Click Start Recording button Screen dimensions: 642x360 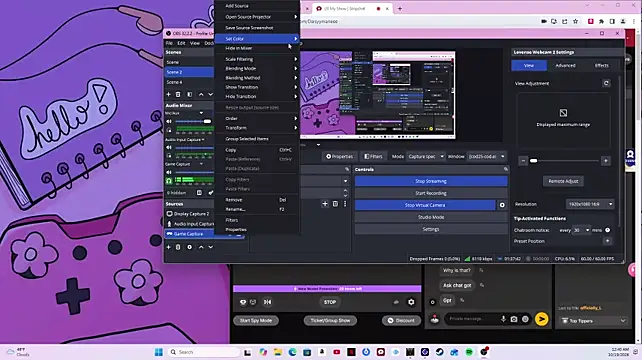[431, 193]
